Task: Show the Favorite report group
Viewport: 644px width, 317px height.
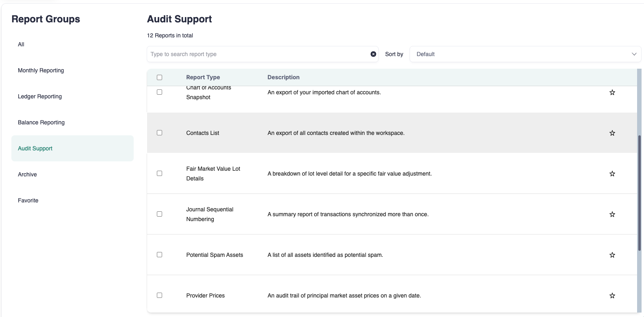Action: coord(28,200)
